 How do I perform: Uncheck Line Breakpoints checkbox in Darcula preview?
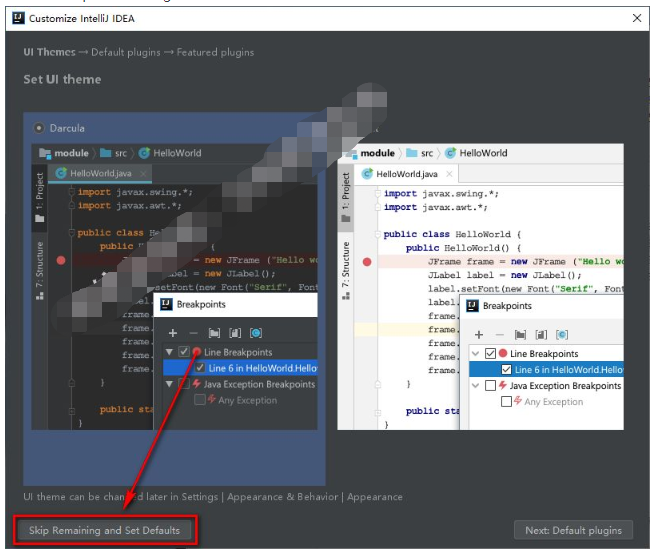point(184,352)
